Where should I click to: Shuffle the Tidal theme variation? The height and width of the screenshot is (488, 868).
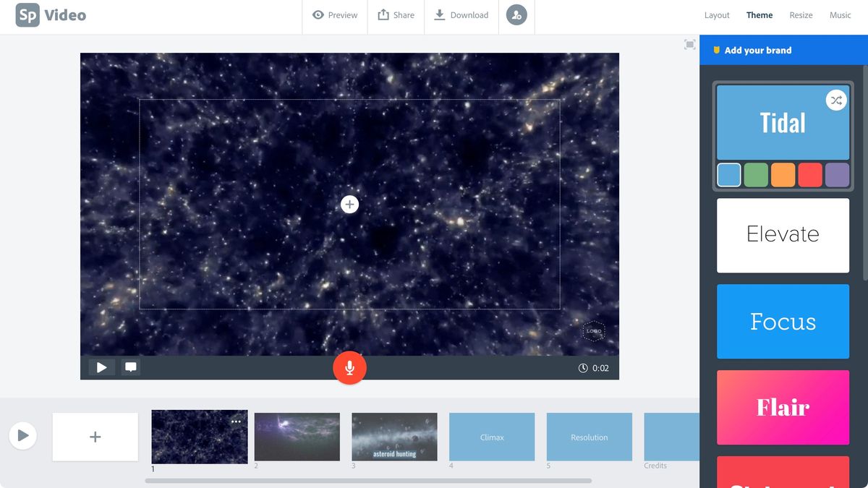click(x=835, y=100)
